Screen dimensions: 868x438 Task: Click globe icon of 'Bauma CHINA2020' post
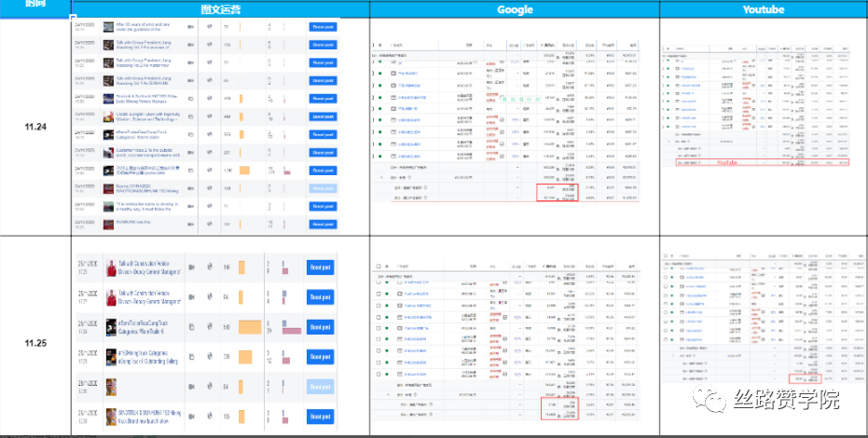pyautogui.click(x=209, y=188)
